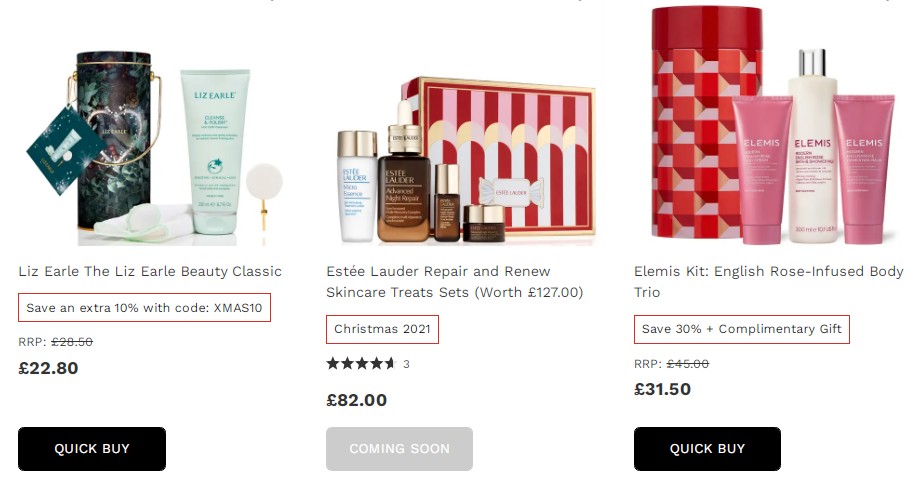This screenshot has width=913, height=503.
Task: Click the crossed-out RRP £28.50 text
Action: (x=72, y=342)
